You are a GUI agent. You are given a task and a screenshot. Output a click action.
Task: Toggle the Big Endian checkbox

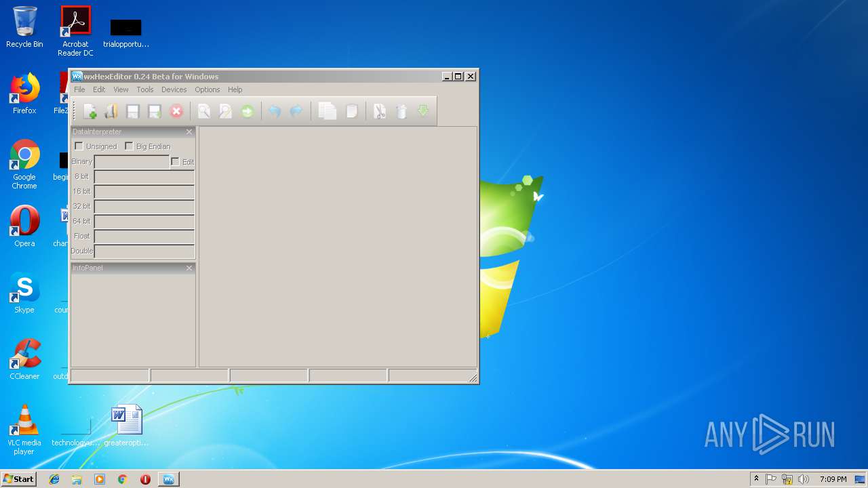[129, 146]
